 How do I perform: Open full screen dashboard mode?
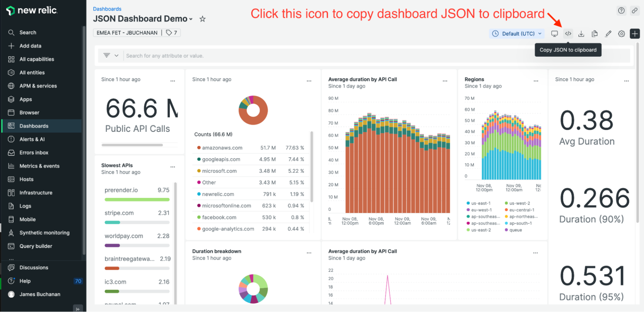pyautogui.click(x=554, y=34)
